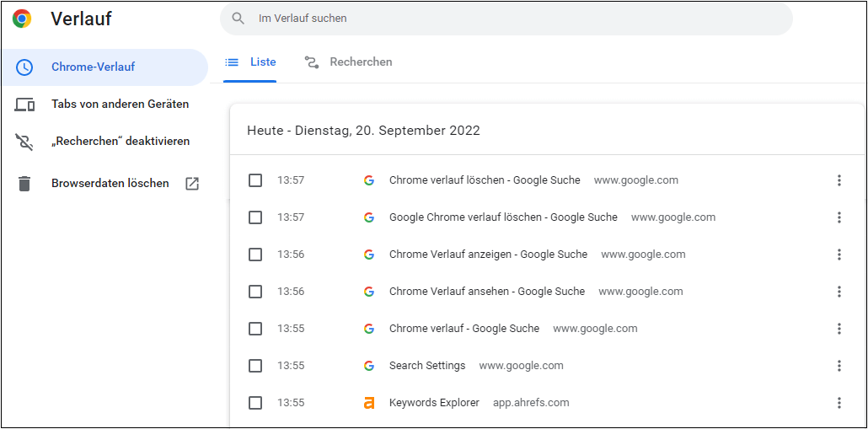Viewport: 868px width, 429px height.
Task: Click the list icon on Liste tab
Action: (232, 62)
